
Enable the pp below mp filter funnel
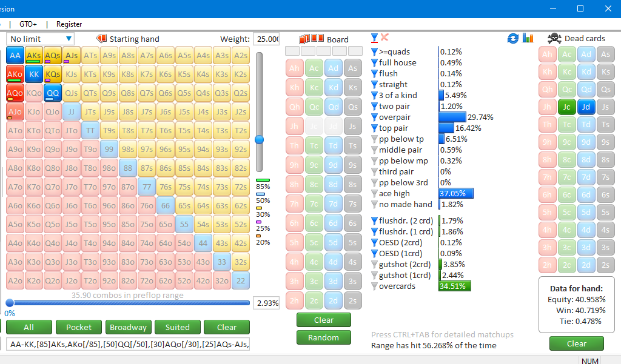click(x=374, y=160)
